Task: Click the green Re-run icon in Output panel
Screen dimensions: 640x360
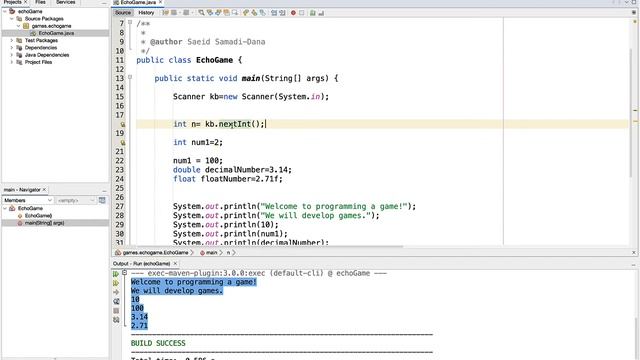Action: 116,274
